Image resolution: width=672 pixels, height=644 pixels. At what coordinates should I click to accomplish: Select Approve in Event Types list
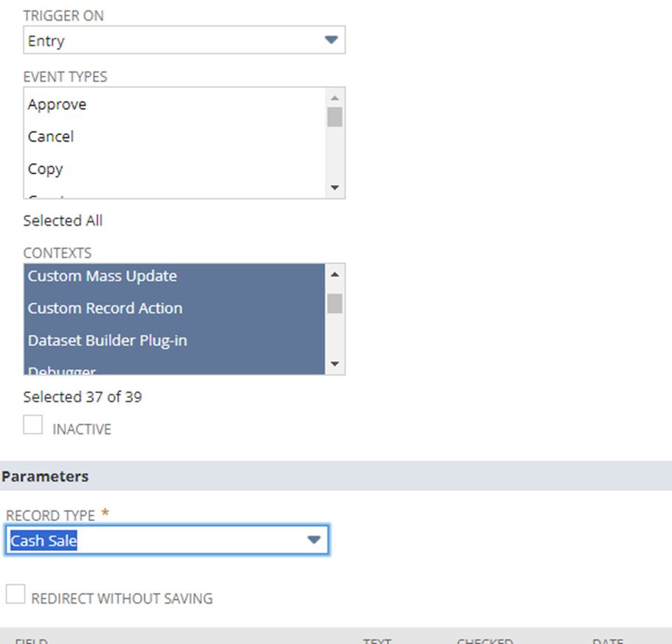58,105
